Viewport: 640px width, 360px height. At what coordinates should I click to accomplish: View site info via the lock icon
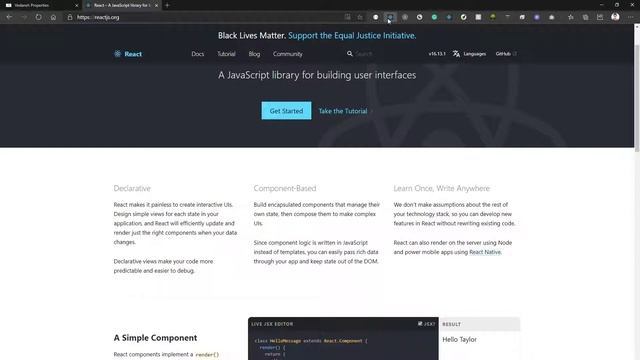(70, 17)
